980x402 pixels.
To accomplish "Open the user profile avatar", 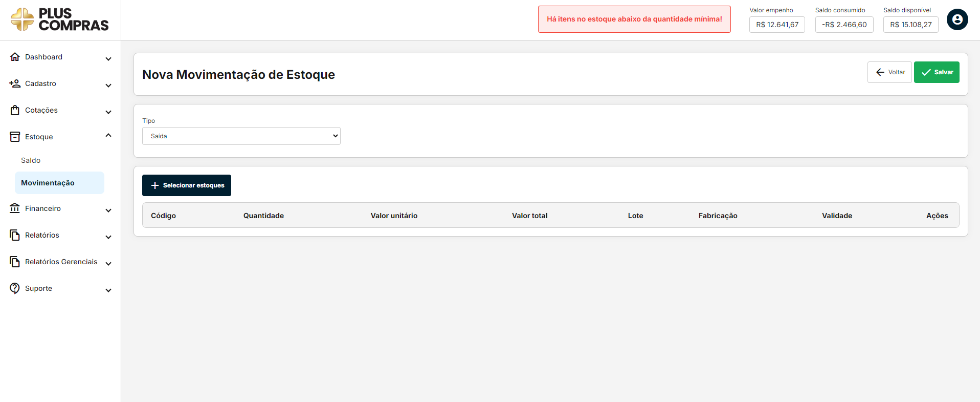I will pos(957,19).
